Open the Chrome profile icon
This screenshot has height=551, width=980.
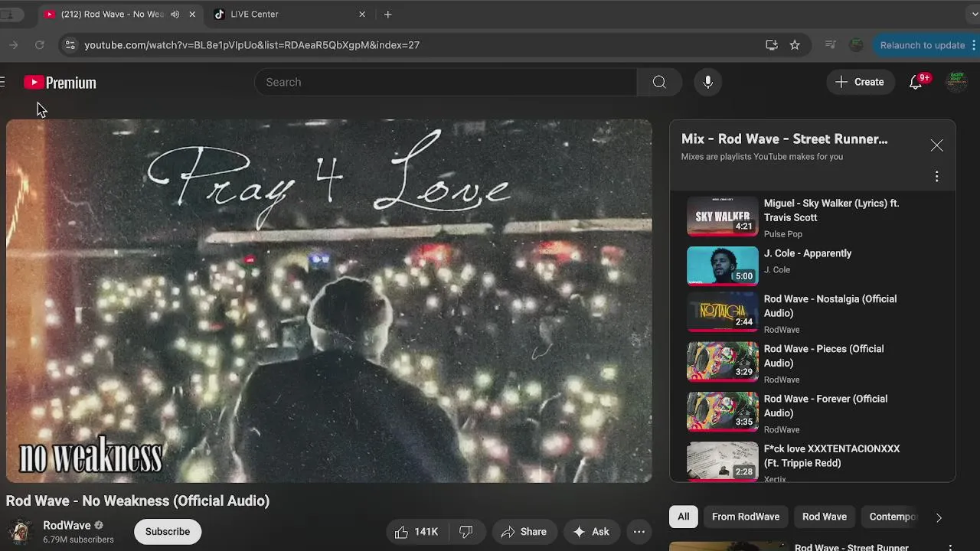click(x=856, y=45)
